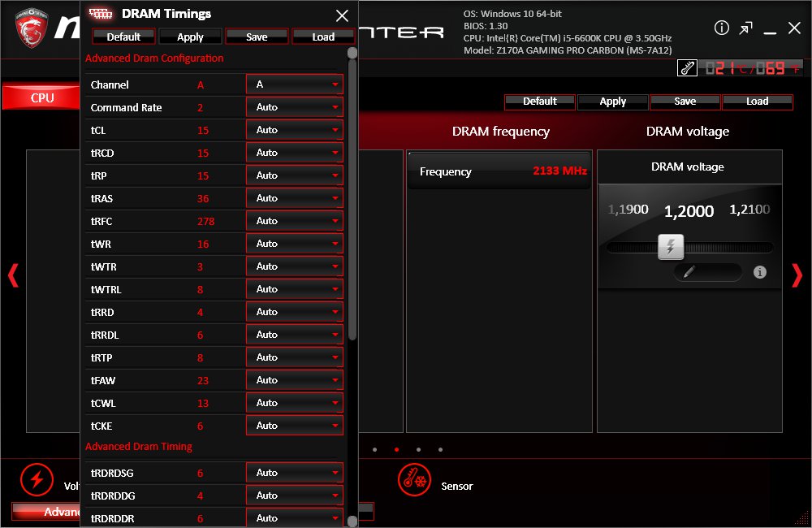Screen dimensions: 812x528
Task: Click the third page indicator dot
Action: (x=418, y=450)
